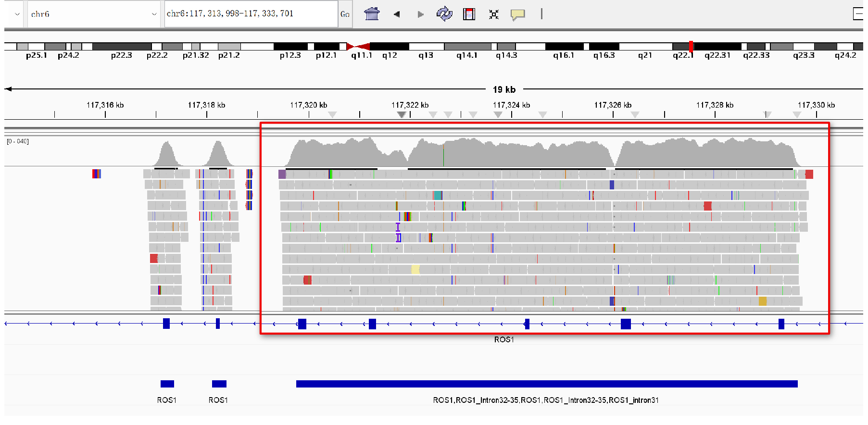Expand the genome selector dropdown arrow at far left
Image resolution: width=868 pixels, height=425 pixels.
click(x=17, y=14)
